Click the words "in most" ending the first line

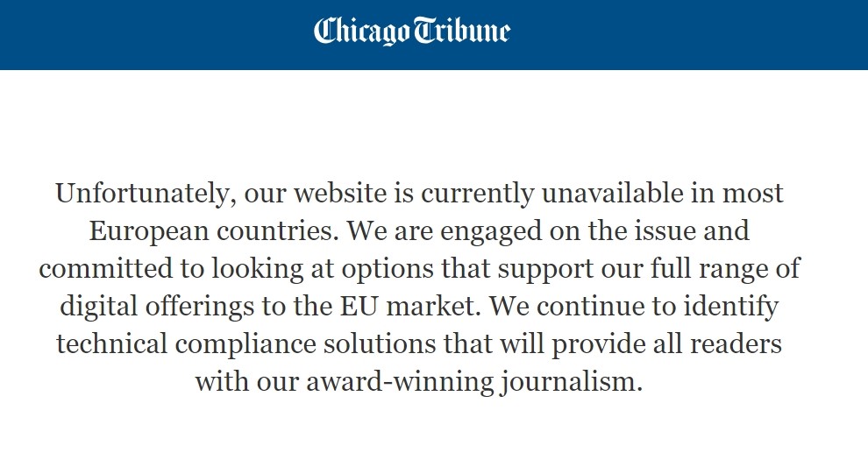(x=737, y=194)
